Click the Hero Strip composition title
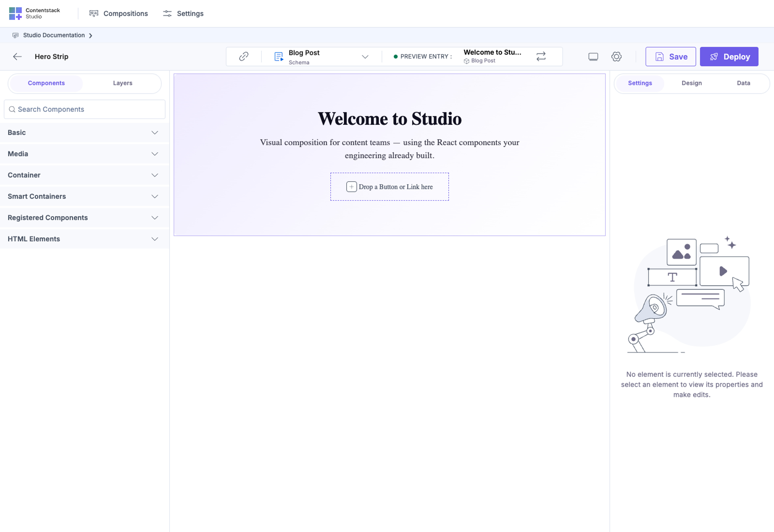Image resolution: width=774 pixels, height=532 pixels. point(52,56)
